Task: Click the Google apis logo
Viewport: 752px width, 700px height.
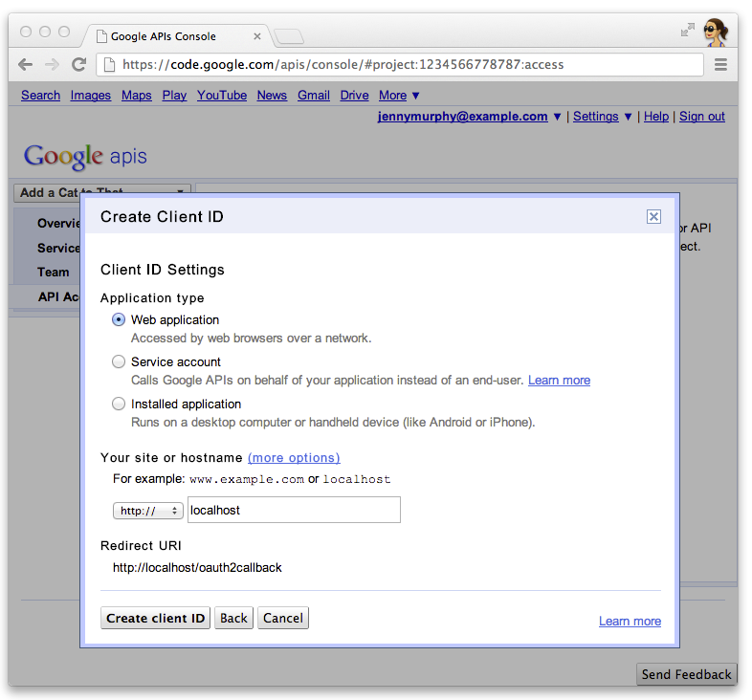Action: click(x=85, y=157)
